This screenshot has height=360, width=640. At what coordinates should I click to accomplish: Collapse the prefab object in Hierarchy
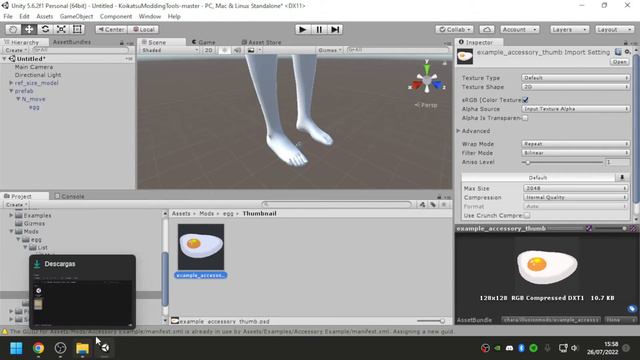[x=11, y=91]
